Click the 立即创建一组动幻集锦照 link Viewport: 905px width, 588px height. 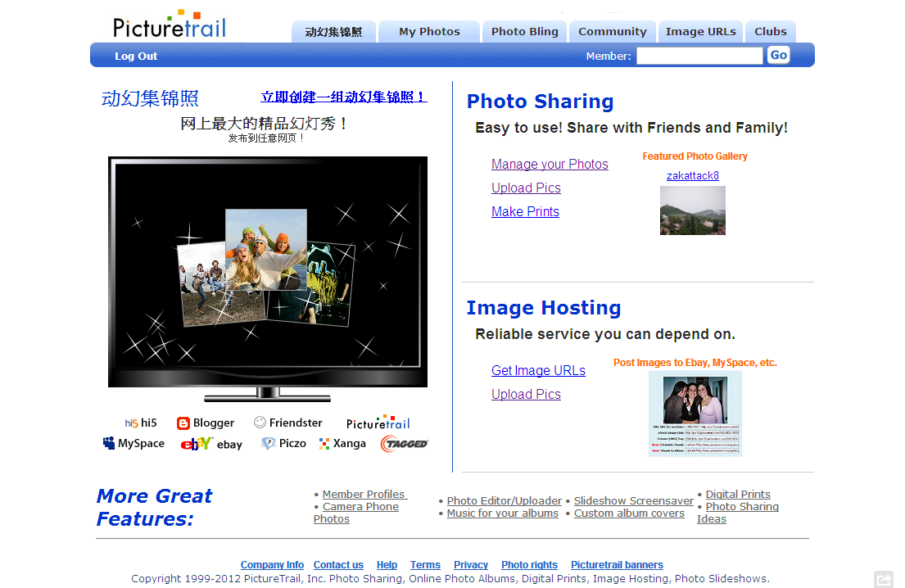pos(343,97)
